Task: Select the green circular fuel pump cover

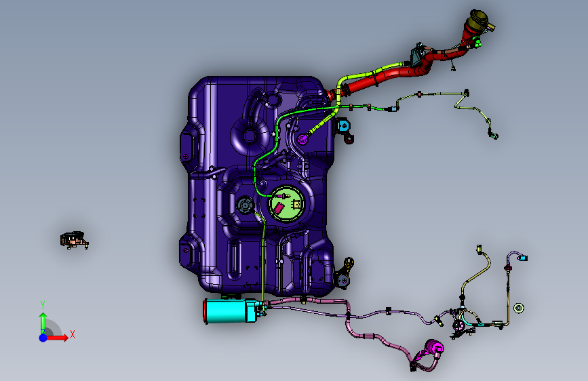Action: 286,205
